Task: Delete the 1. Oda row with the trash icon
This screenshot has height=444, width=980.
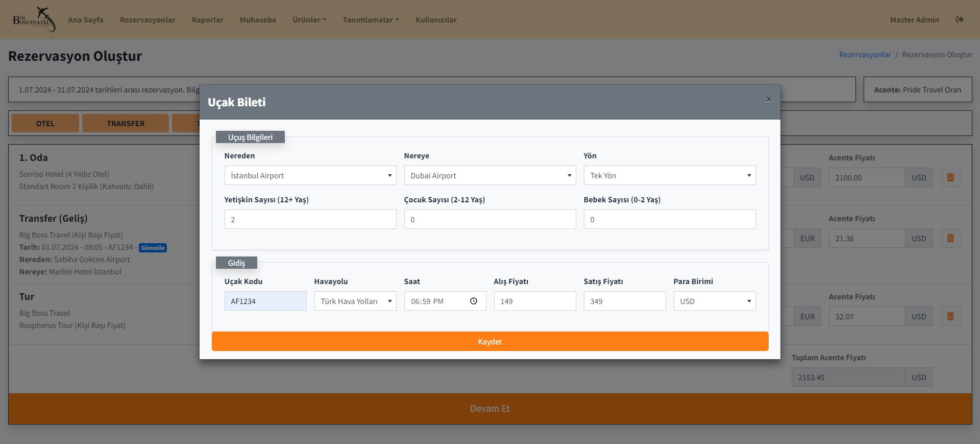Action: coord(950,177)
